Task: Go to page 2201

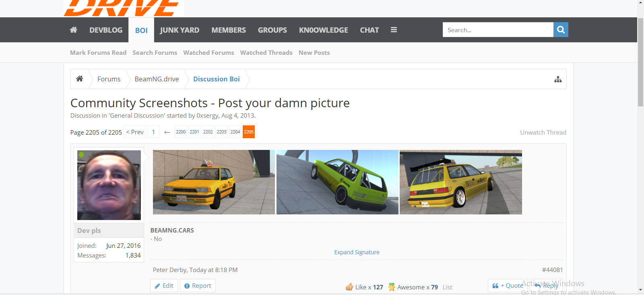Action: pos(194,132)
